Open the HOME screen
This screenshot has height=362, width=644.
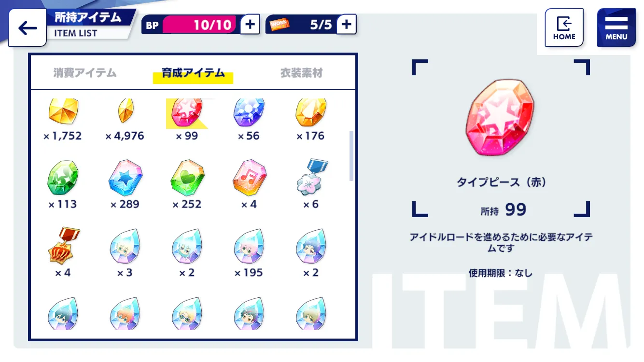point(564,28)
